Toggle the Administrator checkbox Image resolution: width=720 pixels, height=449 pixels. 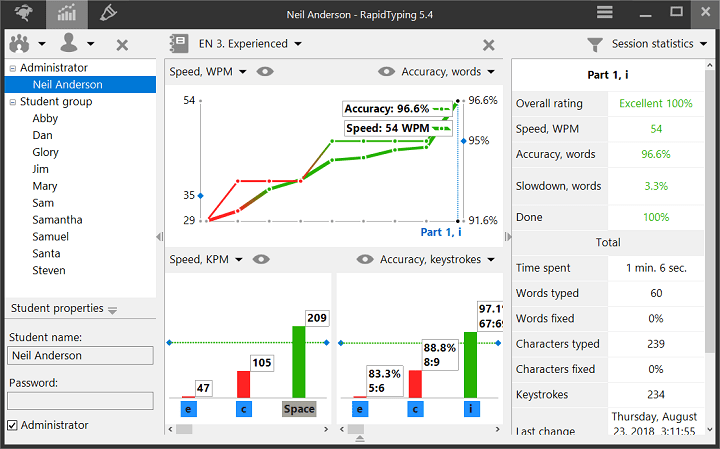pos(13,425)
